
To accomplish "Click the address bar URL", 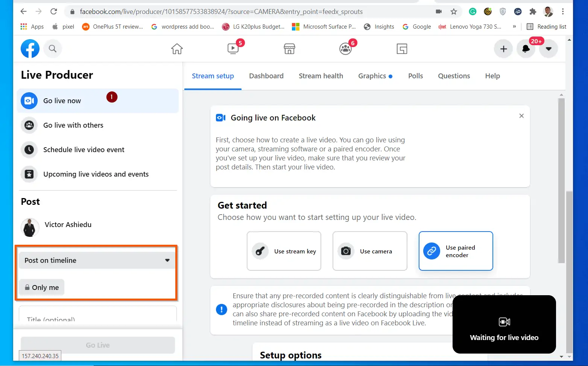I will [x=221, y=12].
